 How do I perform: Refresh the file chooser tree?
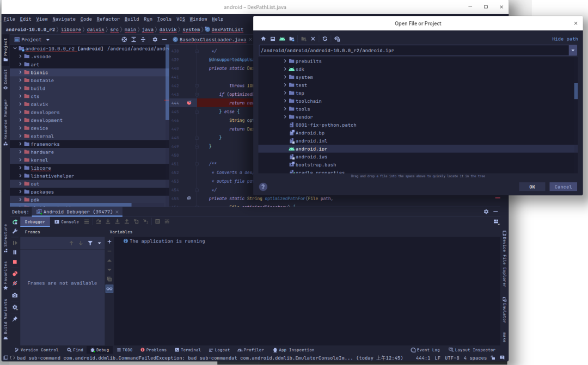click(324, 39)
